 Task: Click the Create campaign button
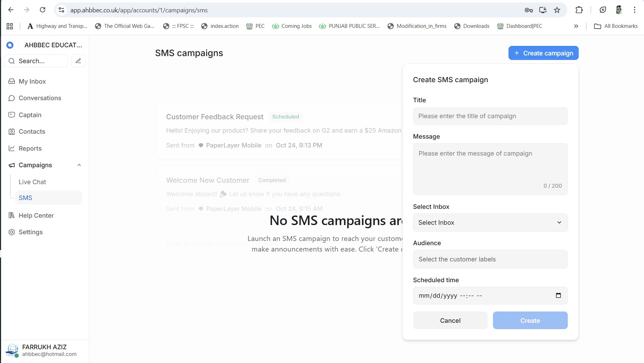coord(543,53)
